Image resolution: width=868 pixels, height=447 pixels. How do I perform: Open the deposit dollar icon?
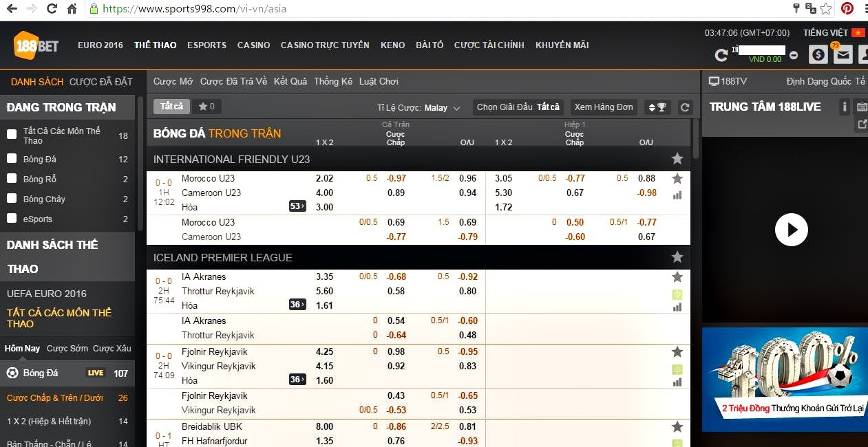pyautogui.click(x=818, y=54)
